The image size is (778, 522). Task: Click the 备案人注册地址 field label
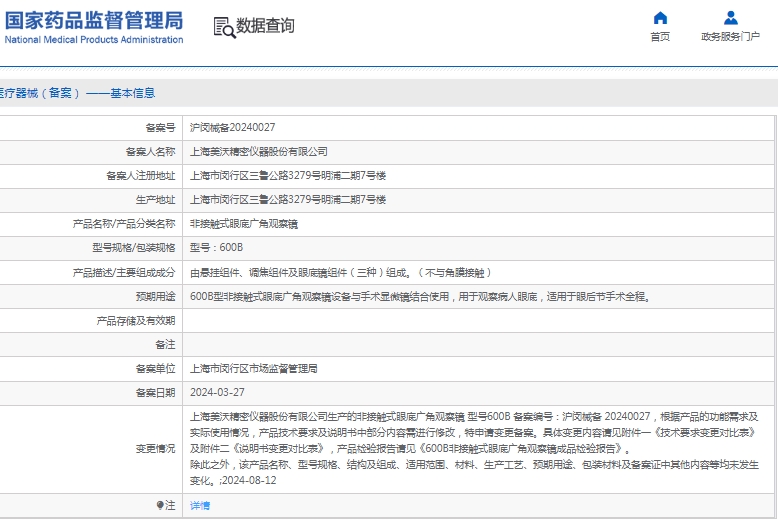pos(141,175)
